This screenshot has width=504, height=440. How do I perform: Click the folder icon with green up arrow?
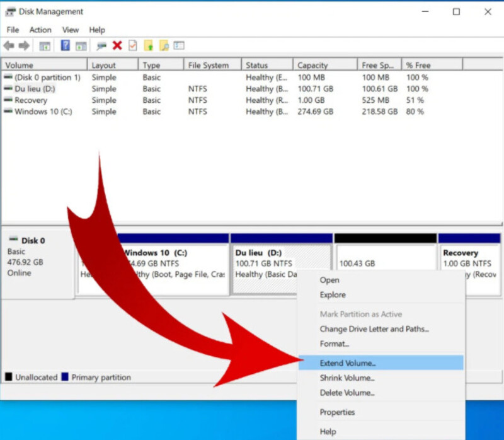coord(149,45)
